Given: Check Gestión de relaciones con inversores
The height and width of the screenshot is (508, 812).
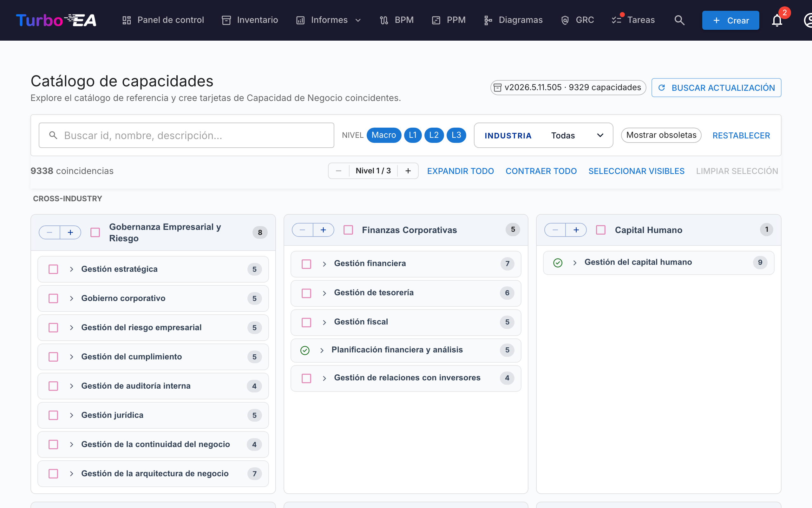Looking at the screenshot, I should pyautogui.click(x=306, y=378).
